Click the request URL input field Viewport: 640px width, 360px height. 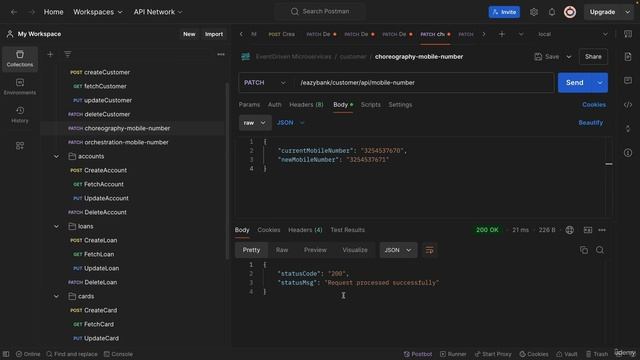pos(424,82)
